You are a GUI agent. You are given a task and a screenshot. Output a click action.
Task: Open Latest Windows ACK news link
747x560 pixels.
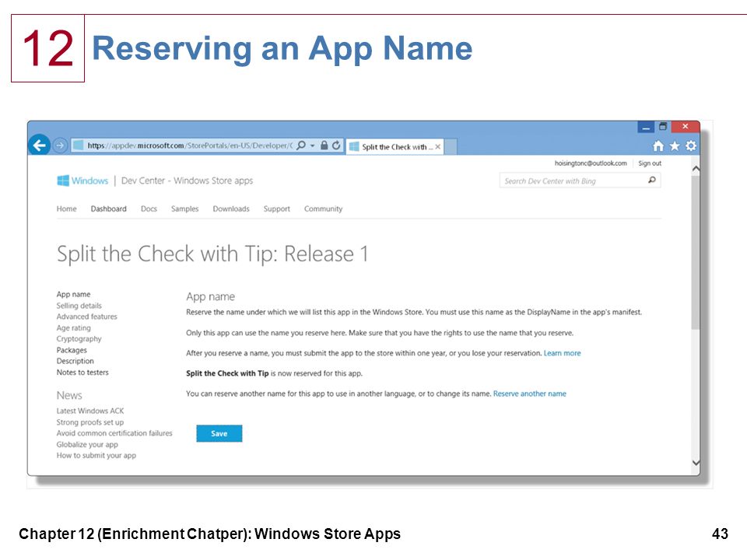click(90, 411)
